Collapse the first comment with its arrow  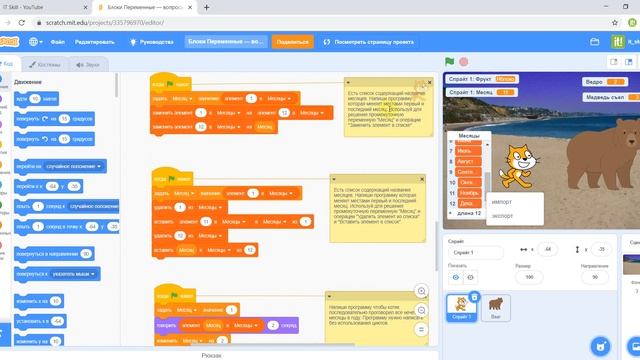[x=348, y=82]
